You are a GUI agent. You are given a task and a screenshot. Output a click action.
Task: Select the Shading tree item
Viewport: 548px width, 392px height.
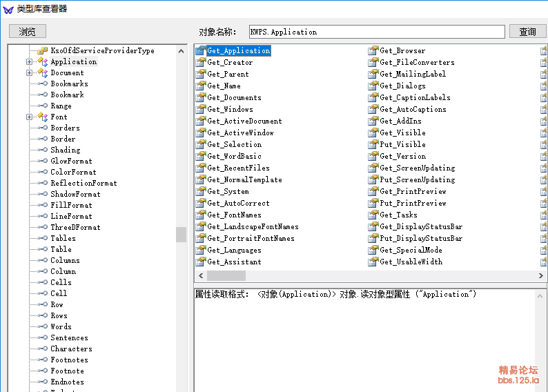coord(66,150)
